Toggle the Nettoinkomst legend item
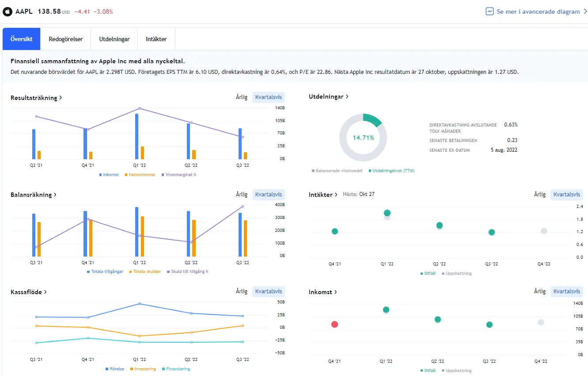Viewport: 588px width, 376px height. point(140,175)
